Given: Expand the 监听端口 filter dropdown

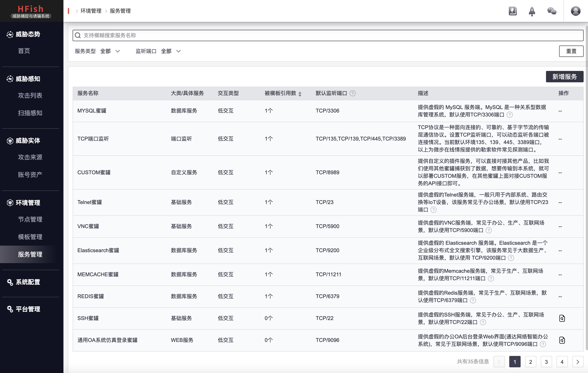Looking at the screenshot, I should pyautogui.click(x=171, y=51).
